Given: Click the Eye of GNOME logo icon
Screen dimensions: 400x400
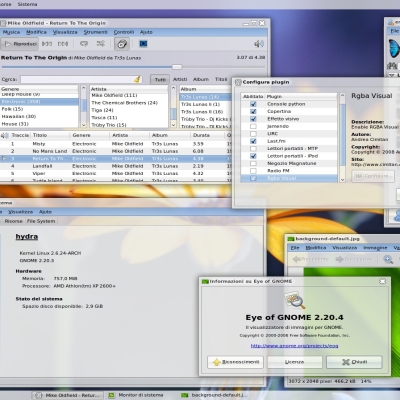Looking at the screenshot, I should tap(295, 300).
